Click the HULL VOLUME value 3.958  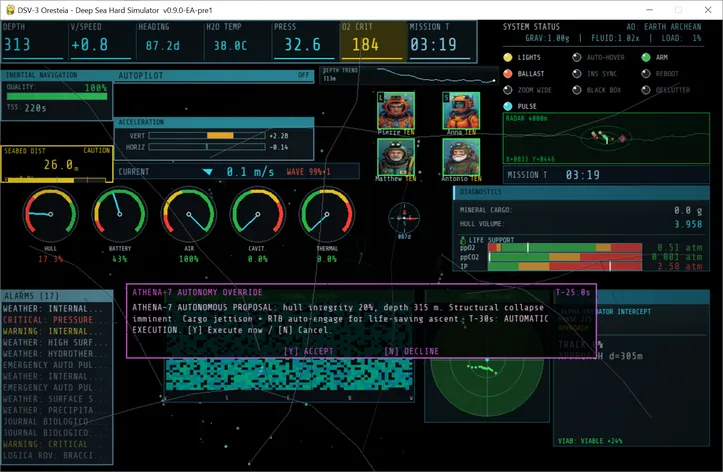point(688,224)
